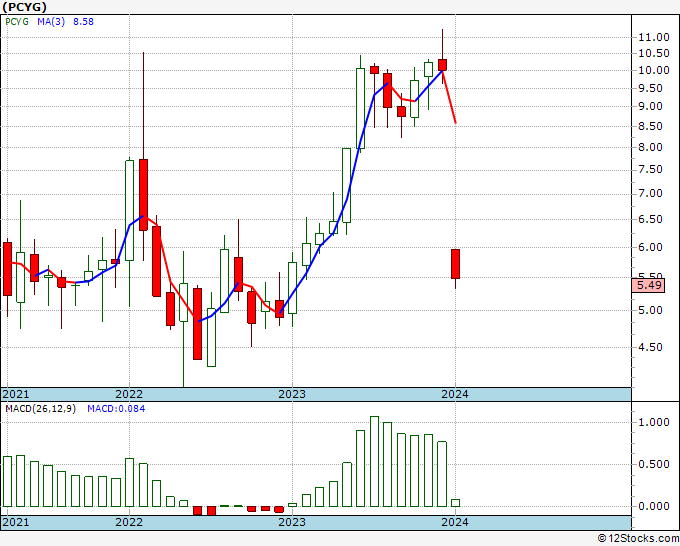Click the 10.00 price axis label
This screenshot has height=546, width=680.
pos(654,70)
